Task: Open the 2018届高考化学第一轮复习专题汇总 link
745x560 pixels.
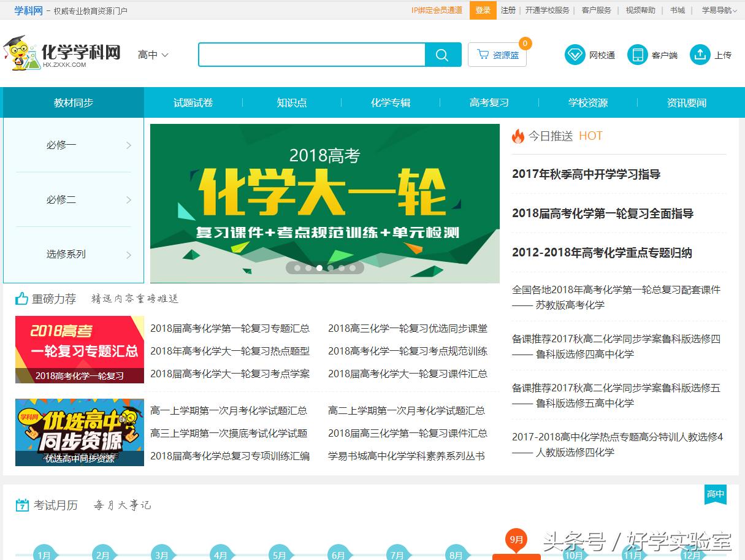Action: pos(230,329)
